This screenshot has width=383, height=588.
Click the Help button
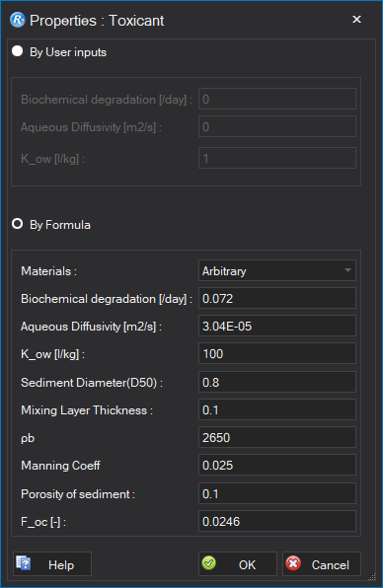coord(52,564)
